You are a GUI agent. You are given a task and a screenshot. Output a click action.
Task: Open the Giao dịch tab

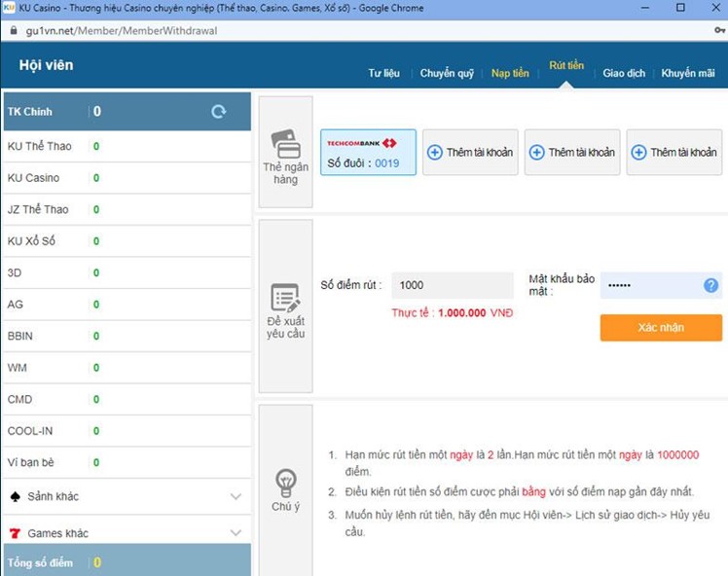[624, 73]
